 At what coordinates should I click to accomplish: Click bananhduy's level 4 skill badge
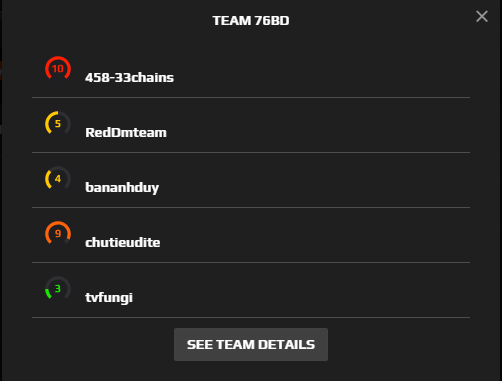58,178
